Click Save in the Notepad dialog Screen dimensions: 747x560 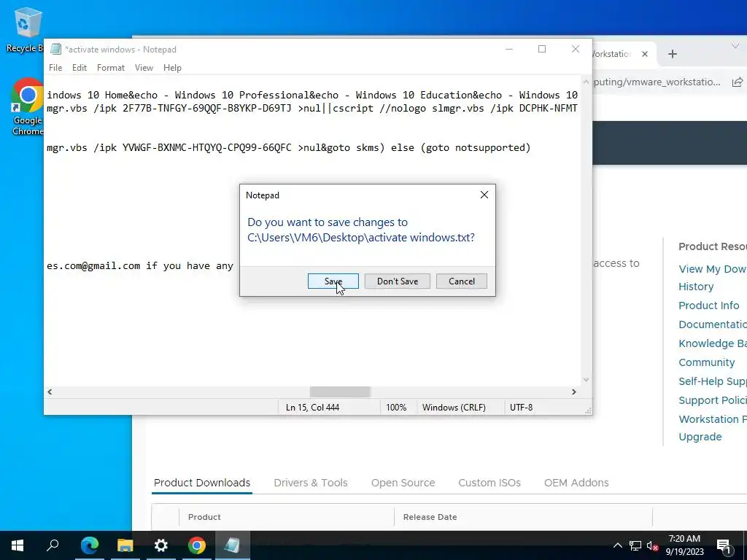point(333,281)
